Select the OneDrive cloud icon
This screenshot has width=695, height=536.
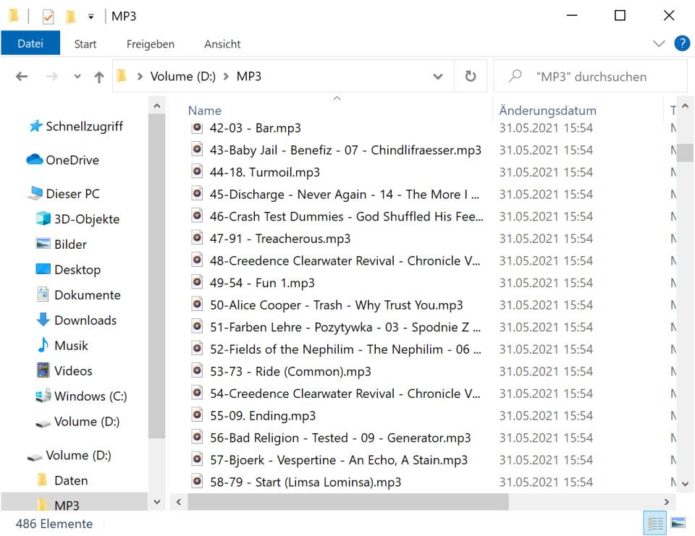pos(35,160)
